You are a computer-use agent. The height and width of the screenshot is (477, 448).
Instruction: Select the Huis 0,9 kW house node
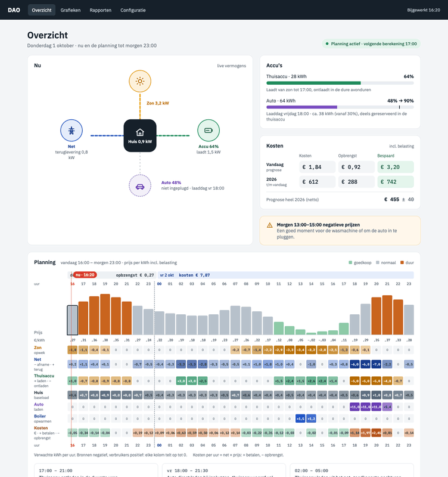[140, 136]
